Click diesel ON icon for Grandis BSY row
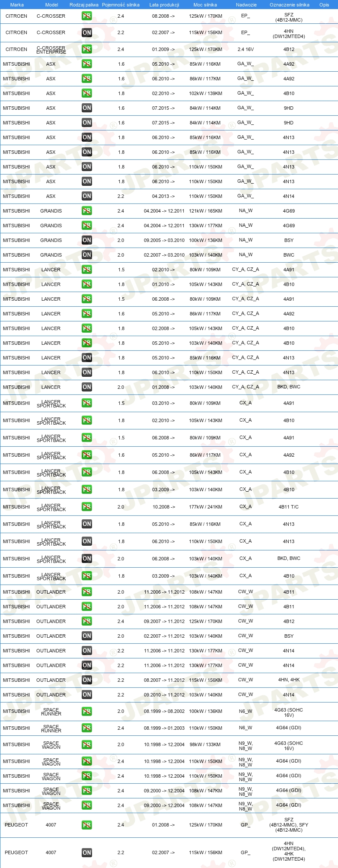 87,240
